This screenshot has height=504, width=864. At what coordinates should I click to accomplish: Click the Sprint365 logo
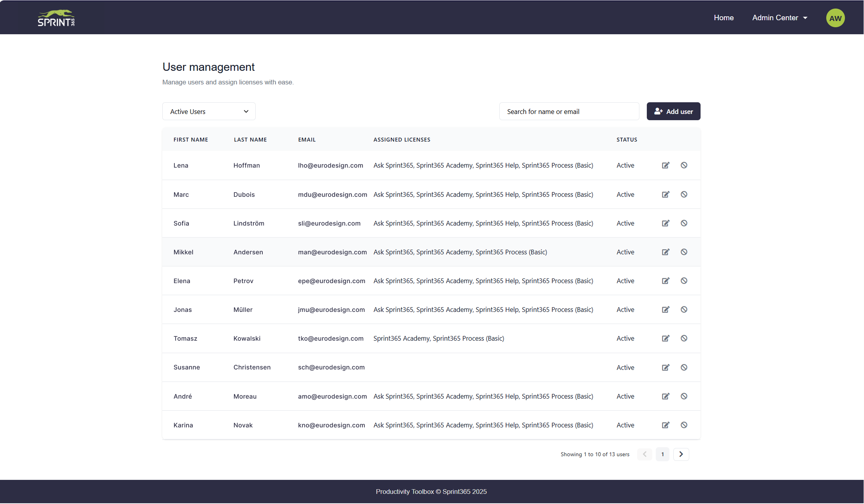pos(56,18)
